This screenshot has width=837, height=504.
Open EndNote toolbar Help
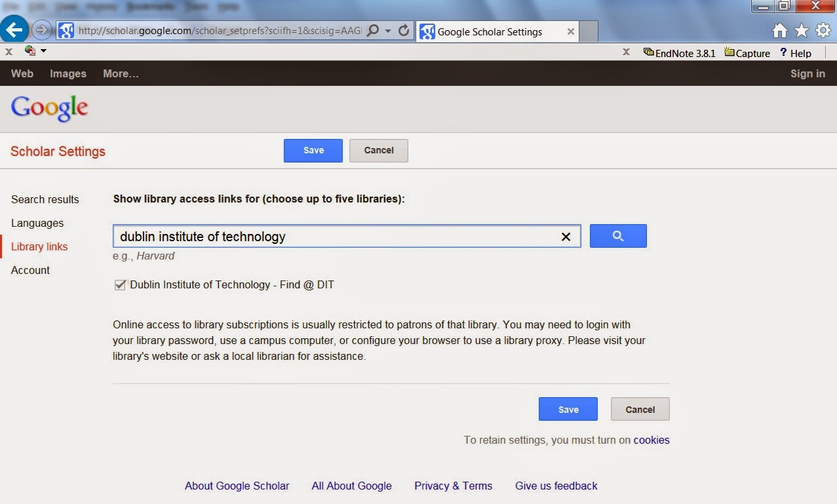(795, 53)
